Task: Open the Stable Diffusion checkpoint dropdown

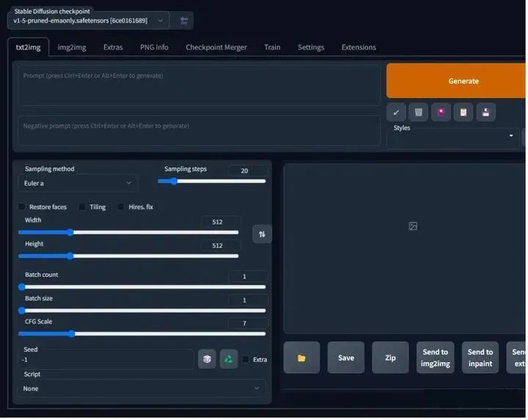Action: point(88,21)
